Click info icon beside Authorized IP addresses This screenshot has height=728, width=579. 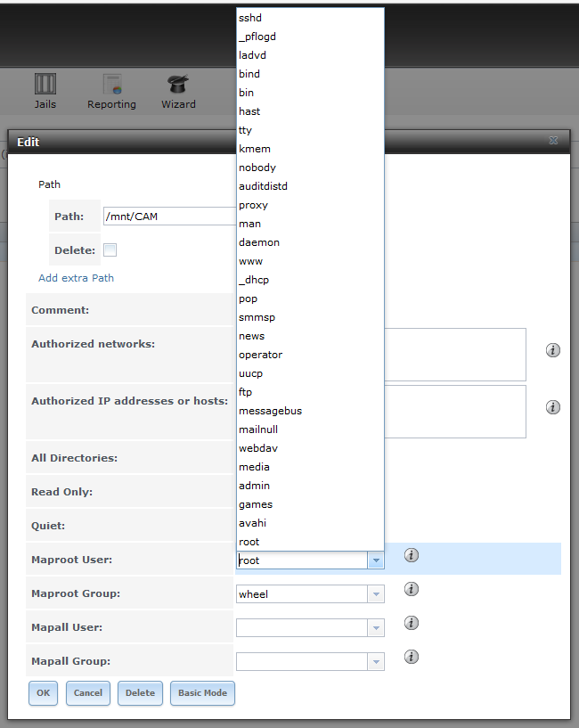(552, 407)
